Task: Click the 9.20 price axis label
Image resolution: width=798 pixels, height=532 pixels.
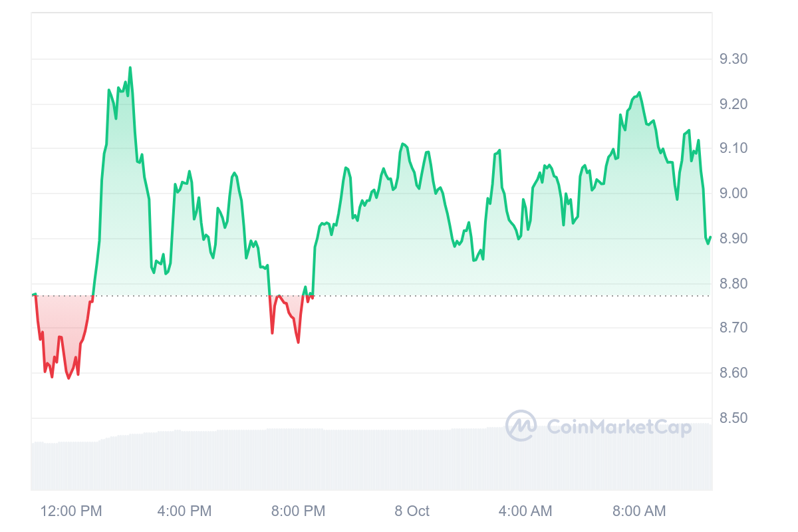Action: [733, 104]
